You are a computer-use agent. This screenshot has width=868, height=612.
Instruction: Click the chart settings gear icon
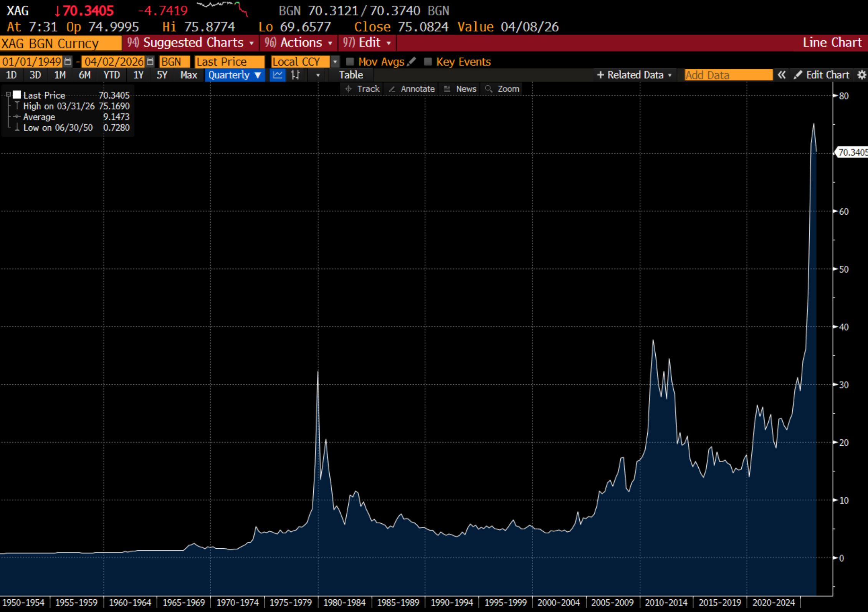pyautogui.click(x=861, y=75)
